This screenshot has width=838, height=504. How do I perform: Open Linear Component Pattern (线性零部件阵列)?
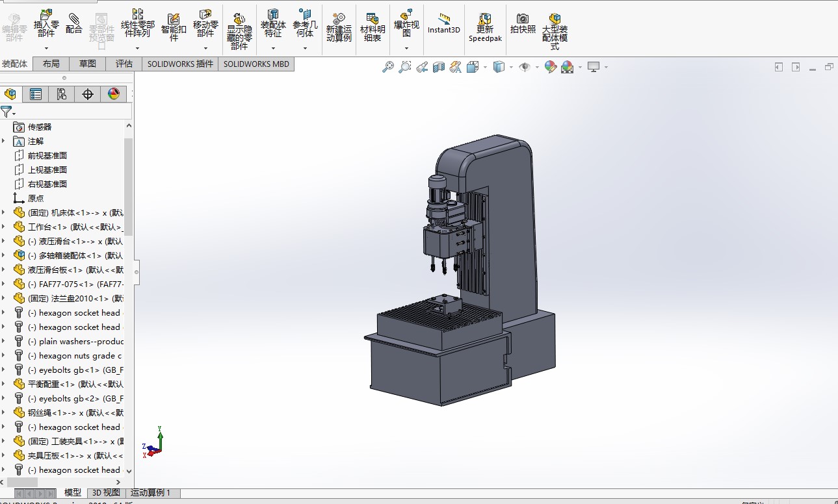[x=137, y=14]
